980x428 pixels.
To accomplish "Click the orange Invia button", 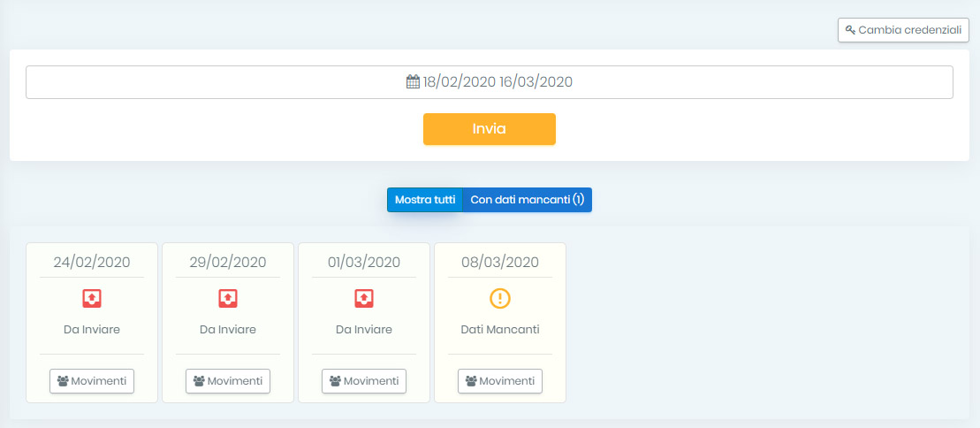I will pyautogui.click(x=490, y=129).
